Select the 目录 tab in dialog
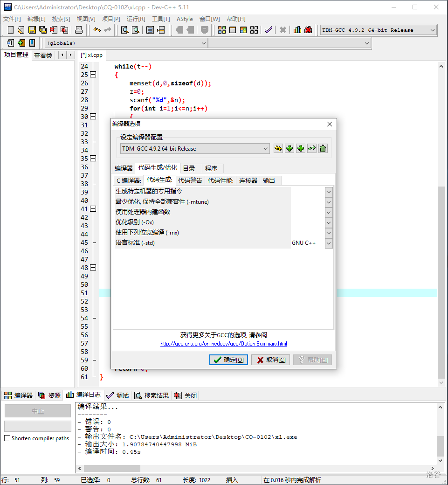Image resolution: width=448 pixels, height=485 pixels. point(189,168)
